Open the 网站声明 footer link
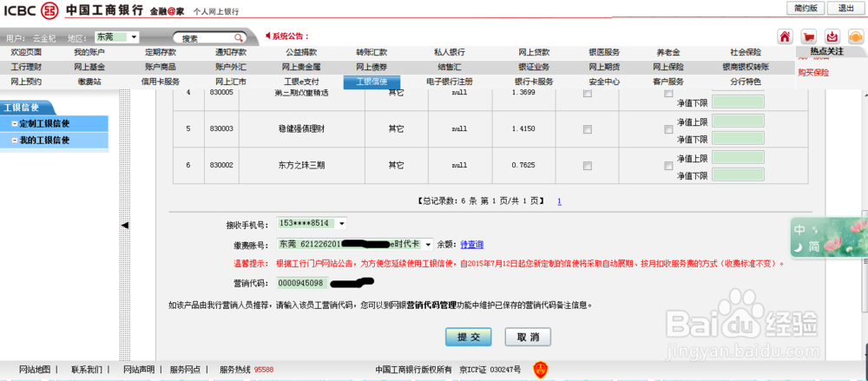The image size is (868, 381). point(138,370)
